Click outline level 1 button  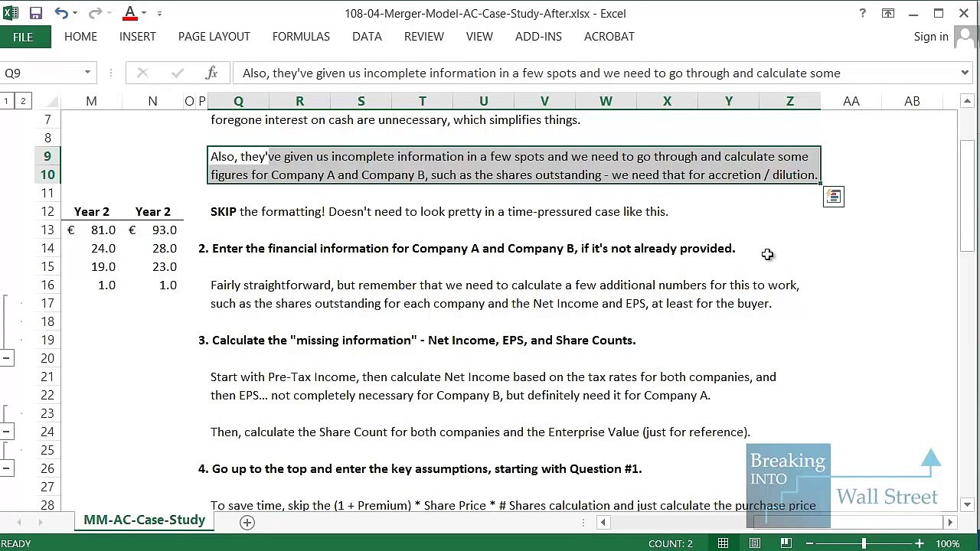click(6, 101)
